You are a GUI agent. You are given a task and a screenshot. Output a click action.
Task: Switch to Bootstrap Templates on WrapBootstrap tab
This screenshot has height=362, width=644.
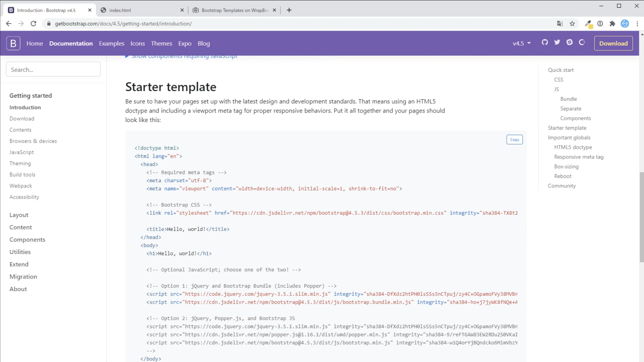tap(234, 10)
